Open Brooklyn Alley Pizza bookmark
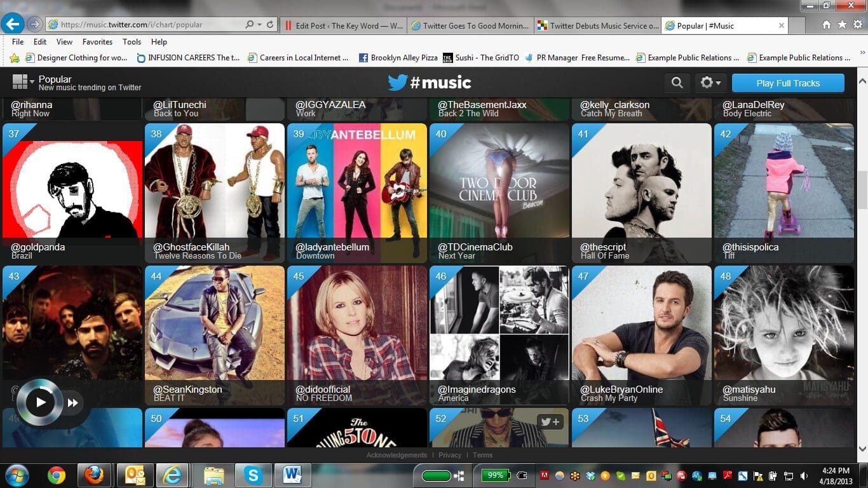The width and height of the screenshot is (868, 488). point(398,58)
